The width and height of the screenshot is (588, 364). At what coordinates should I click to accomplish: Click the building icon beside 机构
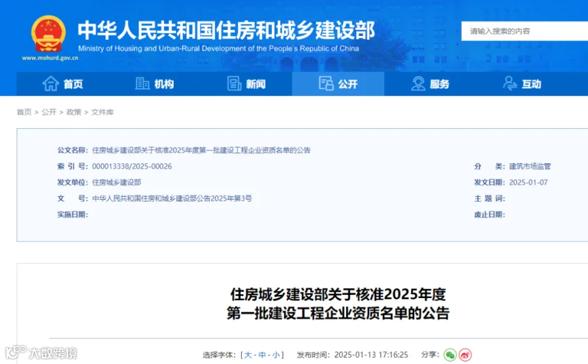click(x=142, y=83)
